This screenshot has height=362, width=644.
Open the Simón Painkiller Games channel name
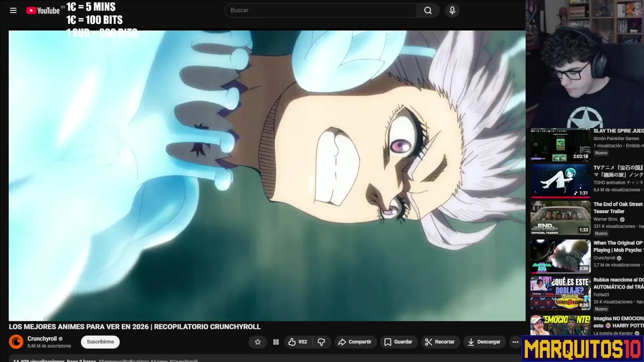(616, 138)
